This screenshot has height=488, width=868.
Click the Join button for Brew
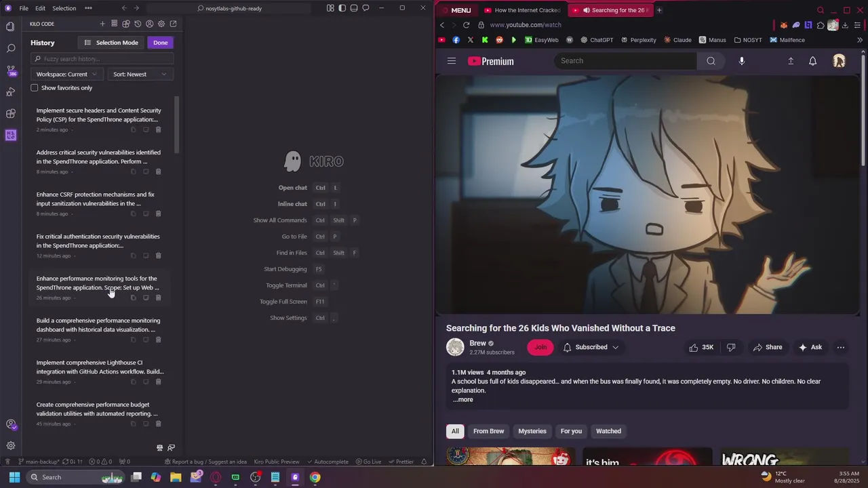click(540, 347)
